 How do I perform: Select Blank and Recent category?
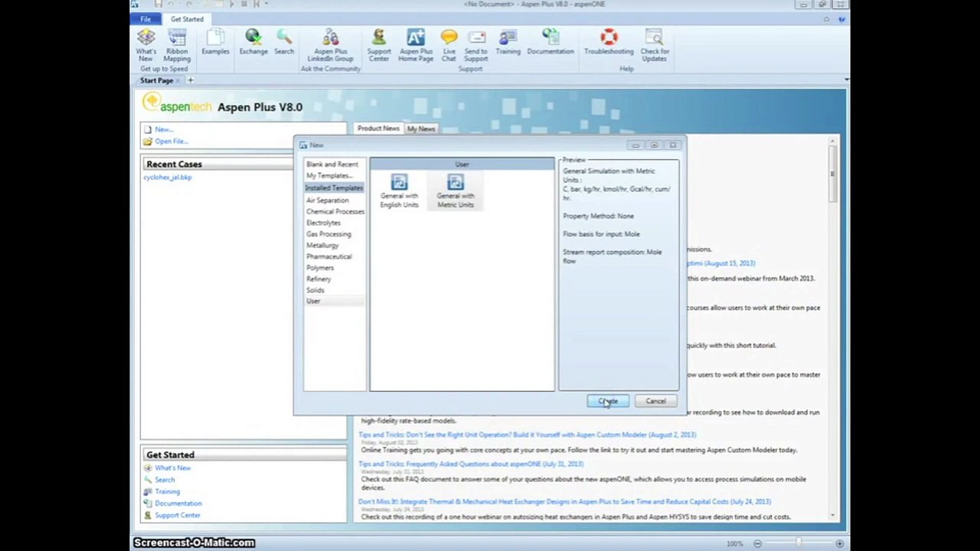[332, 165]
